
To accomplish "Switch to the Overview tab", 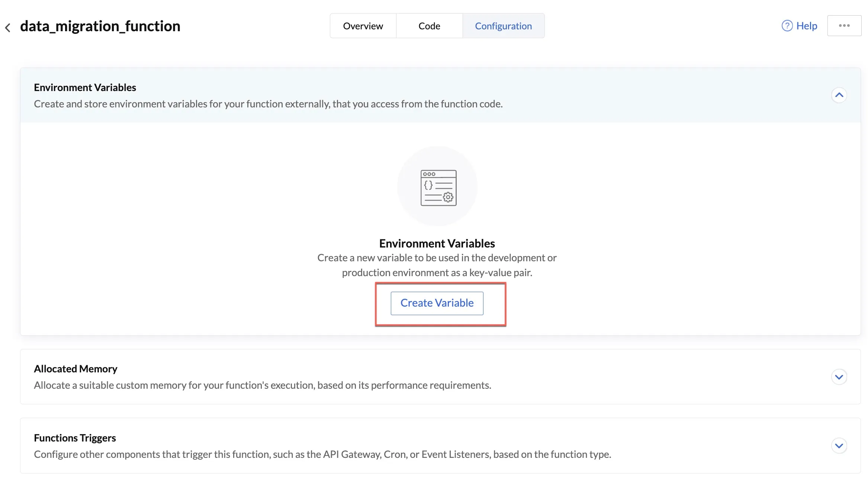I will click(363, 26).
